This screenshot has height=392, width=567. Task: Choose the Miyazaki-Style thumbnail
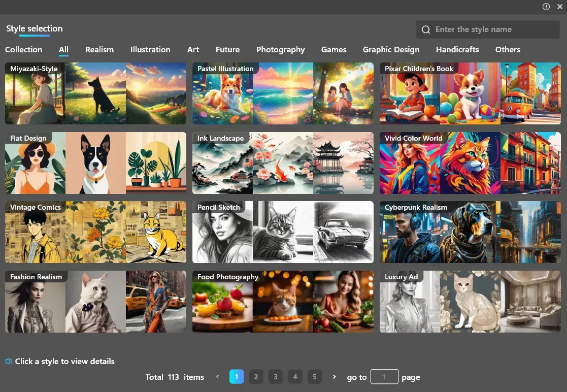[x=95, y=94]
